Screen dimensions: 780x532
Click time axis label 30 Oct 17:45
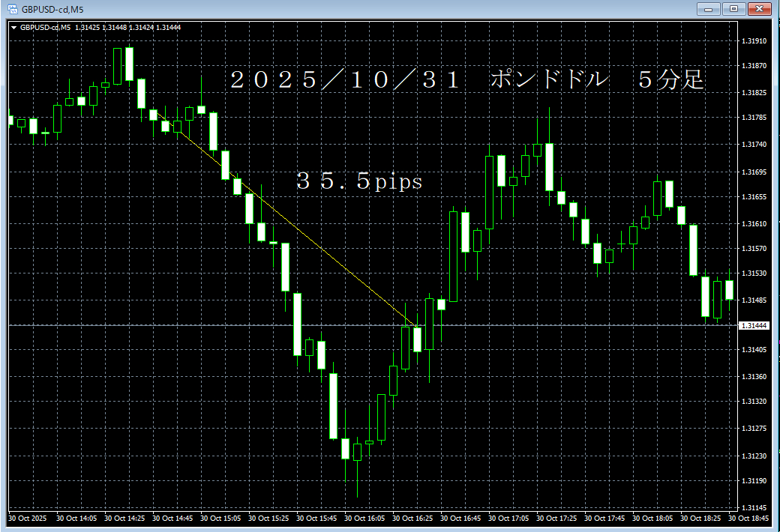tap(604, 519)
